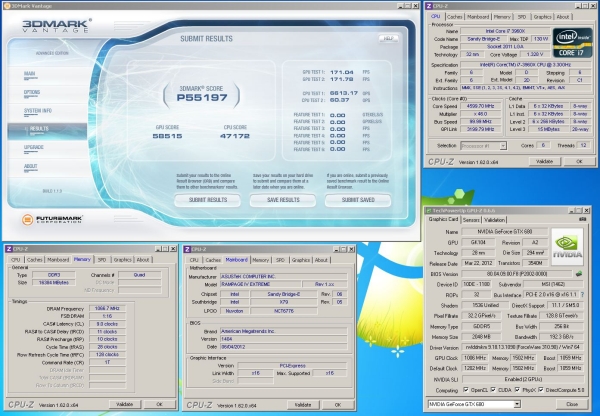Click title bar icon of CPU-Z Memory window
This screenshot has height=416, width=600.
(9, 249)
